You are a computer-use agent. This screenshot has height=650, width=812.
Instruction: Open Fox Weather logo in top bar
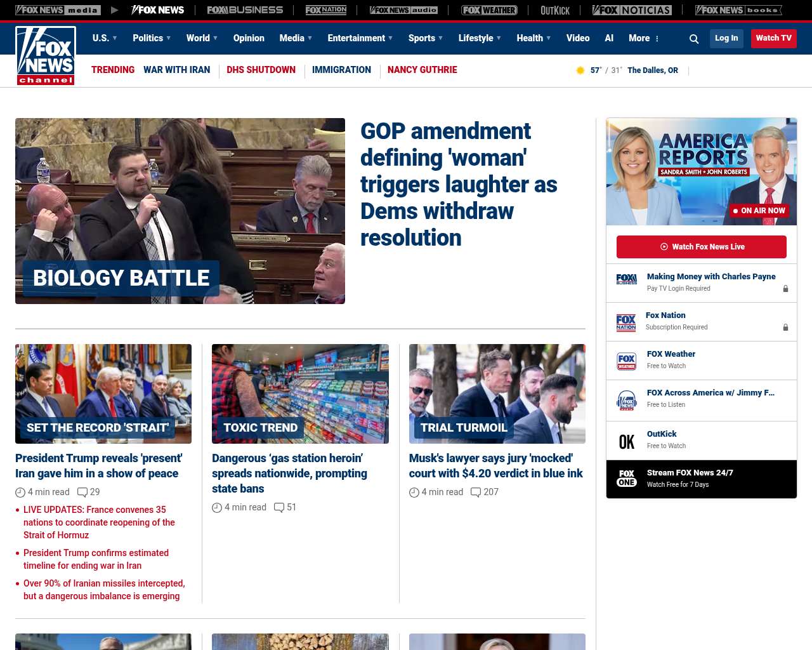[489, 10]
